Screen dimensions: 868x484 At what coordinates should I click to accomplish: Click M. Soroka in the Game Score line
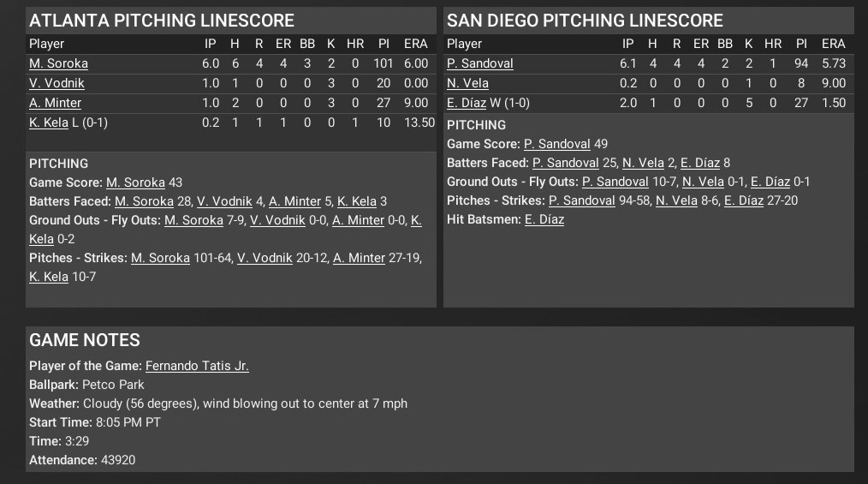[135, 182]
